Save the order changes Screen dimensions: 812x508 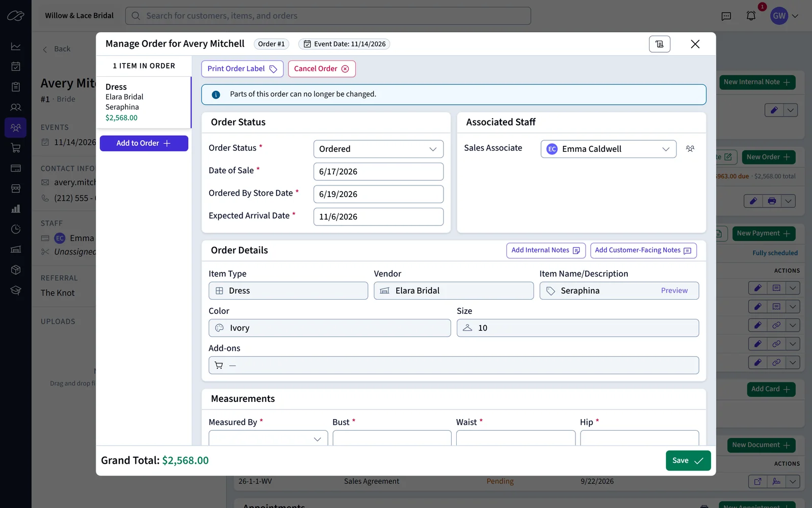click(688, 461)
